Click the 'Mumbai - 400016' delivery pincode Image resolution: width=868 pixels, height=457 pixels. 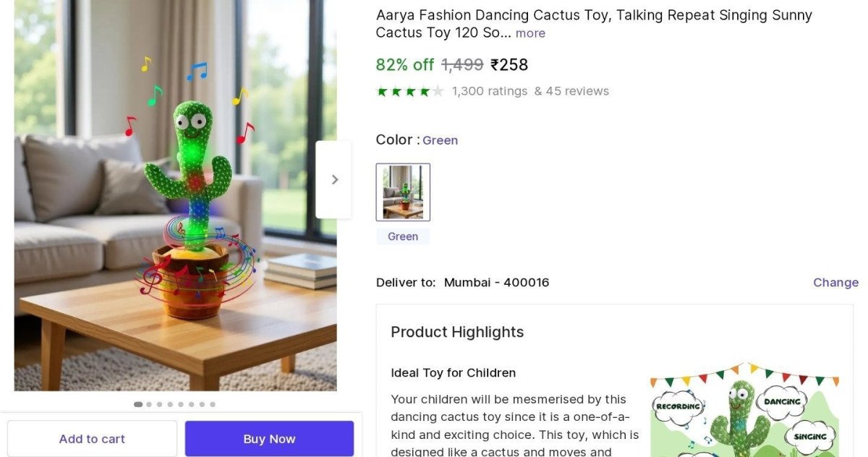(496, 283)
